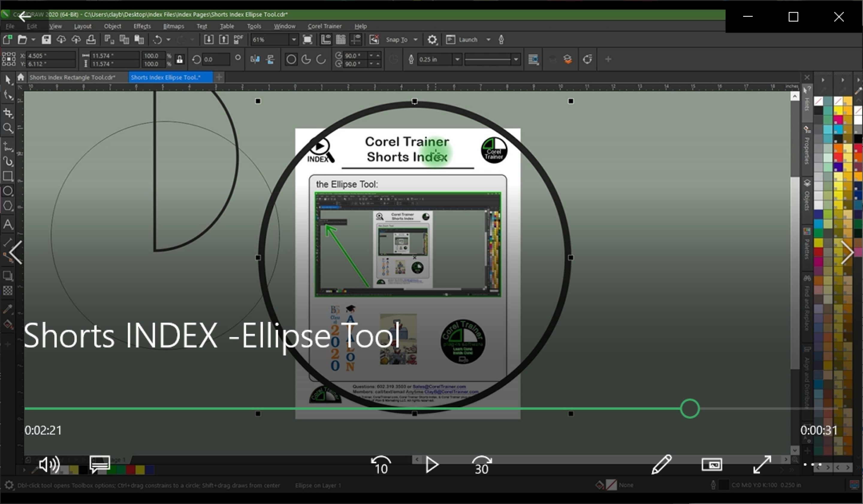
Task: Select the Rectangle tool
Action: click(8, 176)
